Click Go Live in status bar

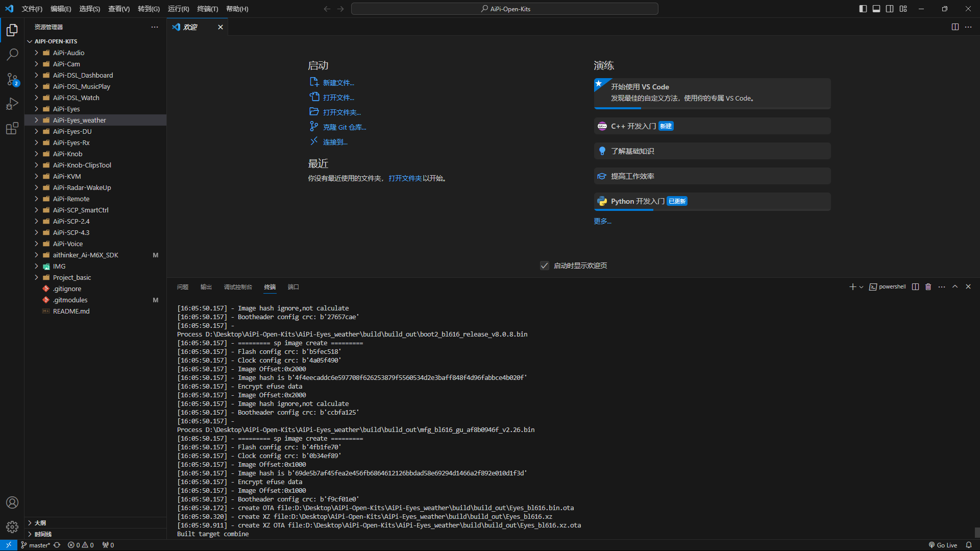(943, 545)
